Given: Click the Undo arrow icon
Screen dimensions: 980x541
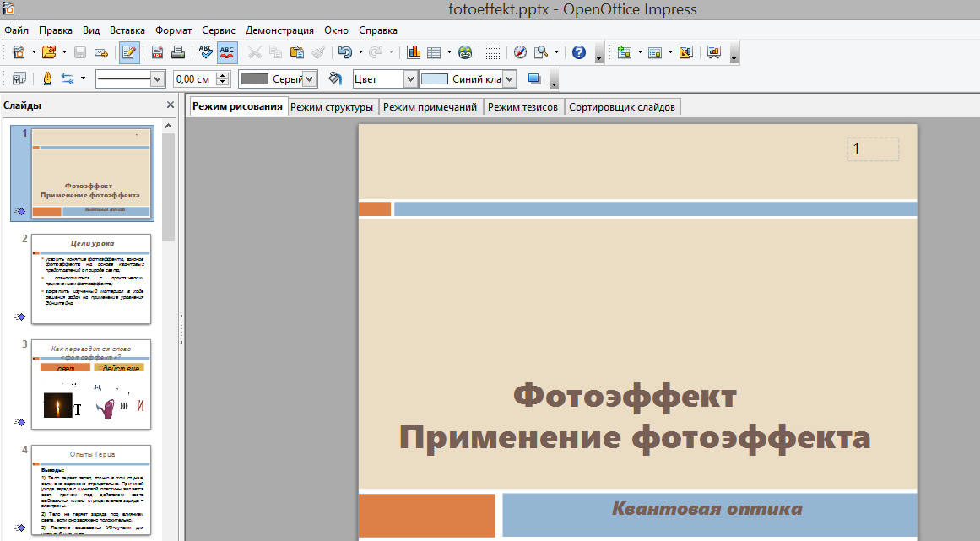Looking at the screenshot, I should tap(344, 52).
